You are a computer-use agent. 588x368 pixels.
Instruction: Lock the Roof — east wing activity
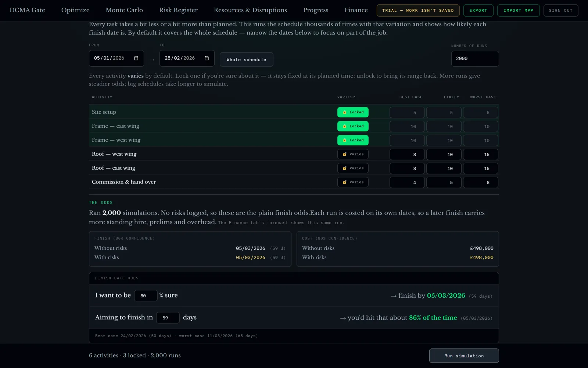(x=353, y=168)
